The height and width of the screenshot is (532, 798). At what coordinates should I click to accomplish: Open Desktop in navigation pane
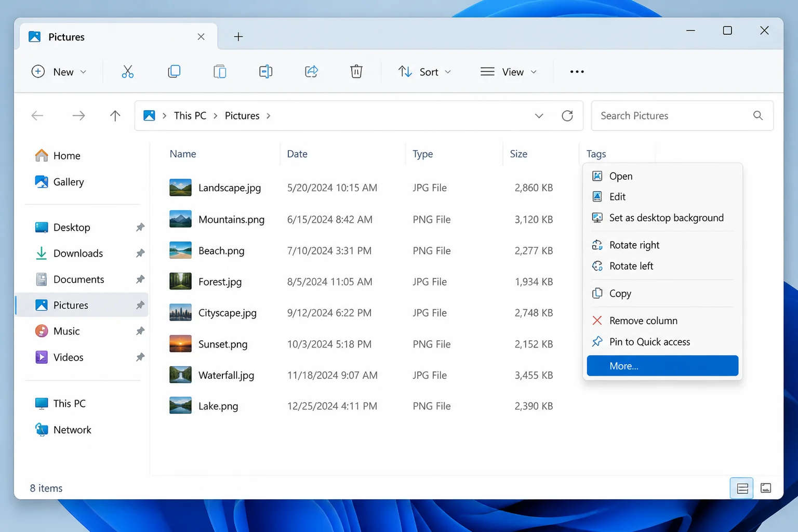(x=72, y=227)
